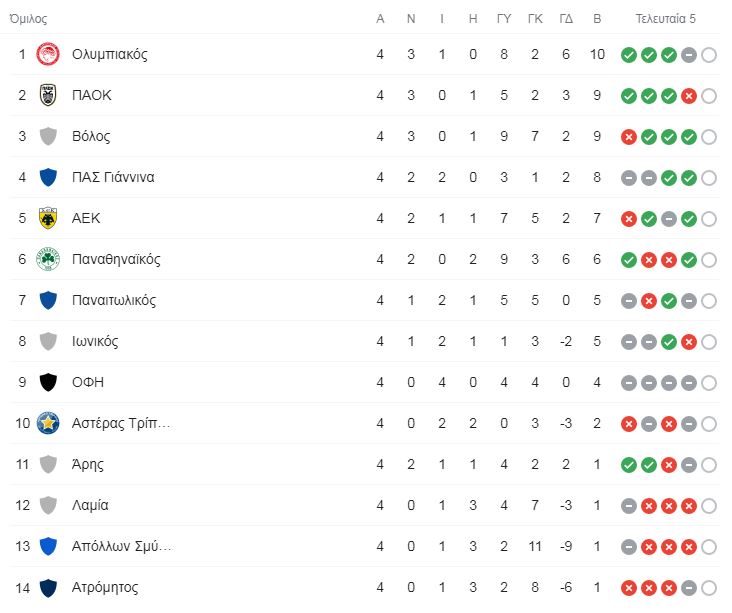Image resolution: width=732 pixels, height=613 pixels.
Task: Select the Ιωνικός team row name
Action: [95, 341]
